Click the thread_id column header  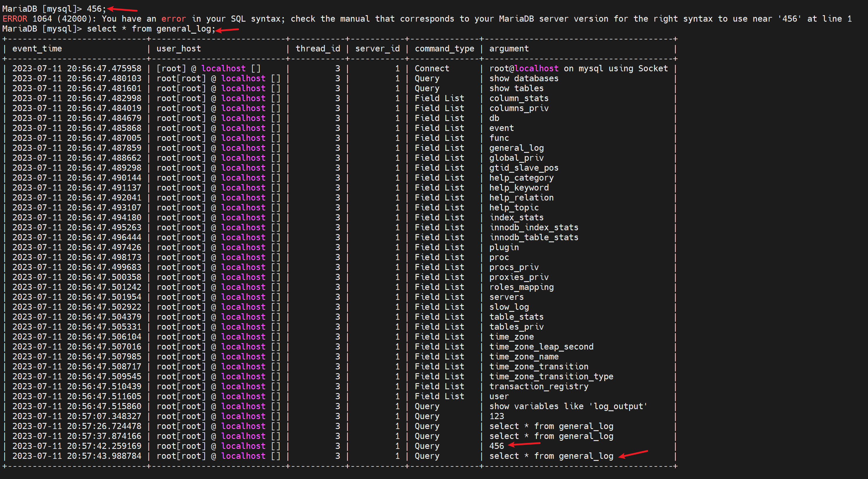(318, 49)
